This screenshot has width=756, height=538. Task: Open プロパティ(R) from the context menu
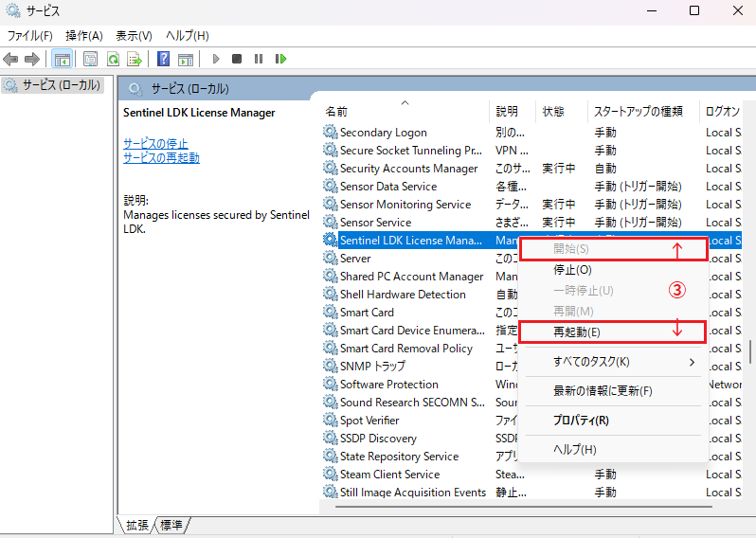[x=581, y=421]
